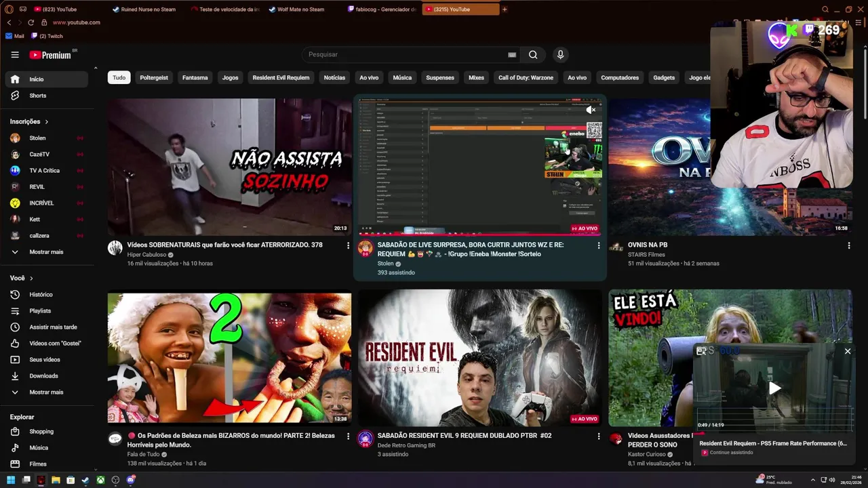Image resolution: width=868 pixels, height=488 pixels.
Task: Close the Resident Evil Requiem miniplayer
Action: point(847,351)
